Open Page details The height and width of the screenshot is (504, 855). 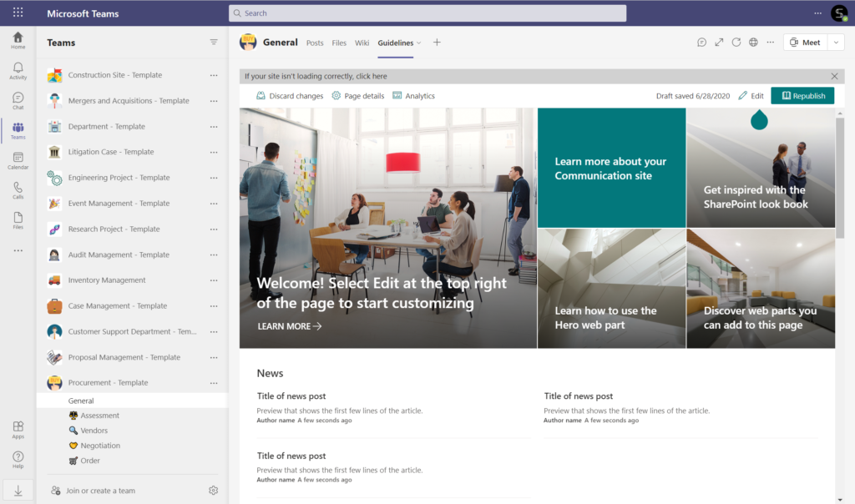(357, 96)
